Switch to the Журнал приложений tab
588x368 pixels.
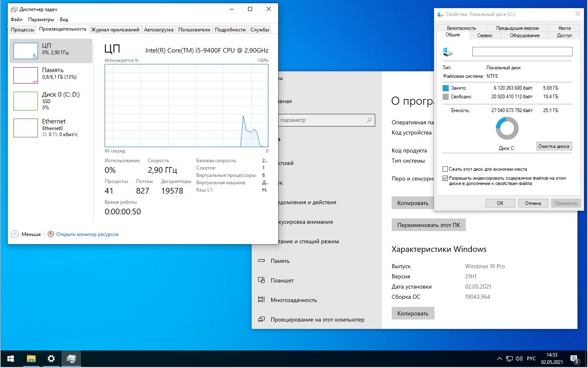115,30
